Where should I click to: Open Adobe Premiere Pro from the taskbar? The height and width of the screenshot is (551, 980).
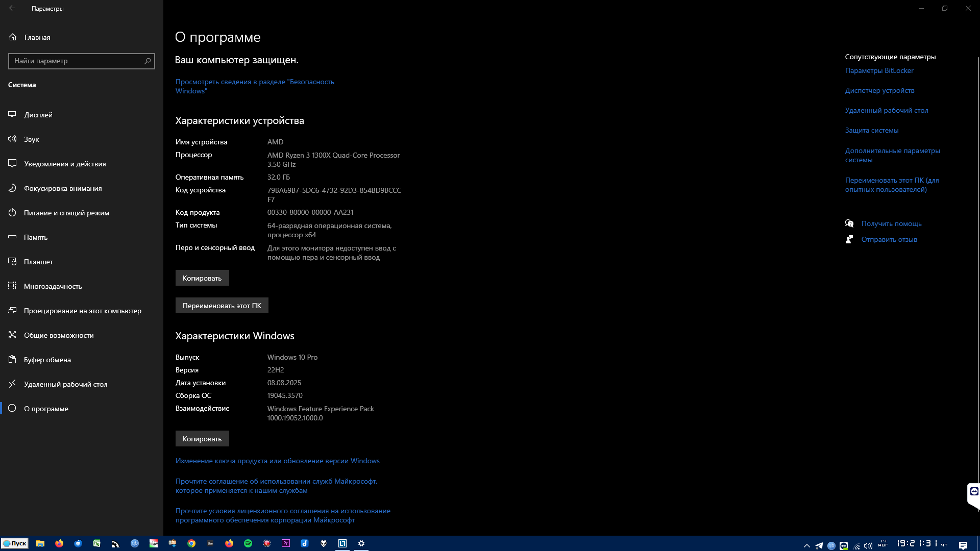coord(286,543)
